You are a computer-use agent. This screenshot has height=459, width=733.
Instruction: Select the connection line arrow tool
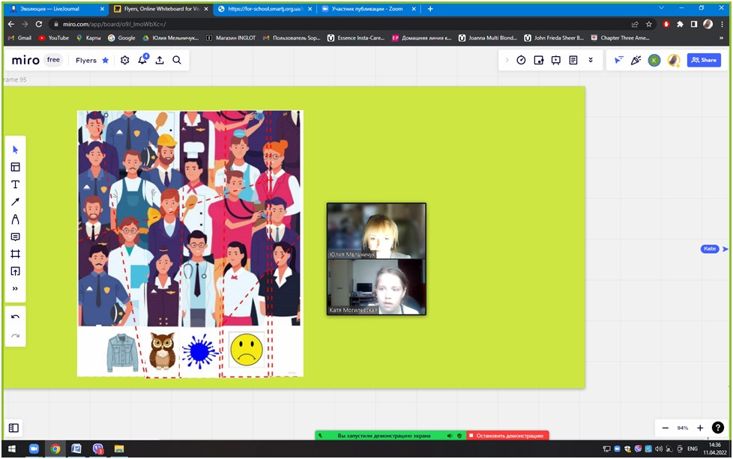[x=15, y=202]
